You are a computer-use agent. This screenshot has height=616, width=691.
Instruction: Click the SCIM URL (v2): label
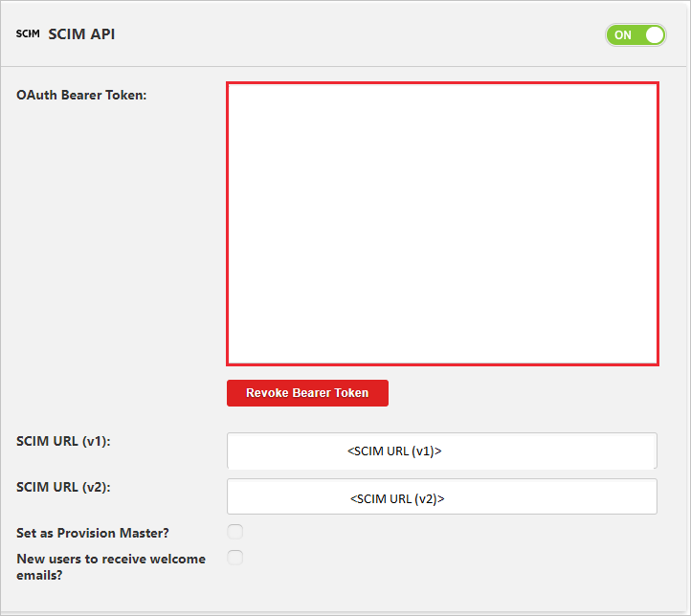click(63, 487)
